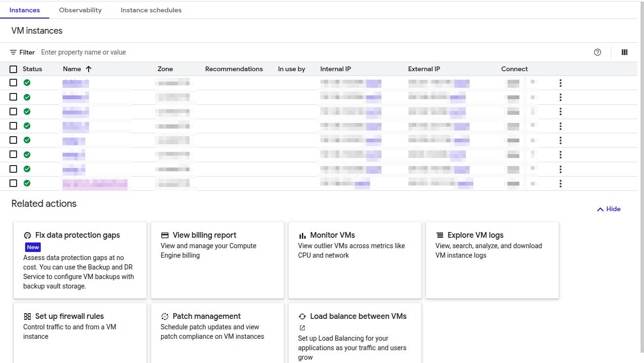Collapse Related actions using Hide
The height and width of the screenshot is (363, 644).
(x=608, y=209)
